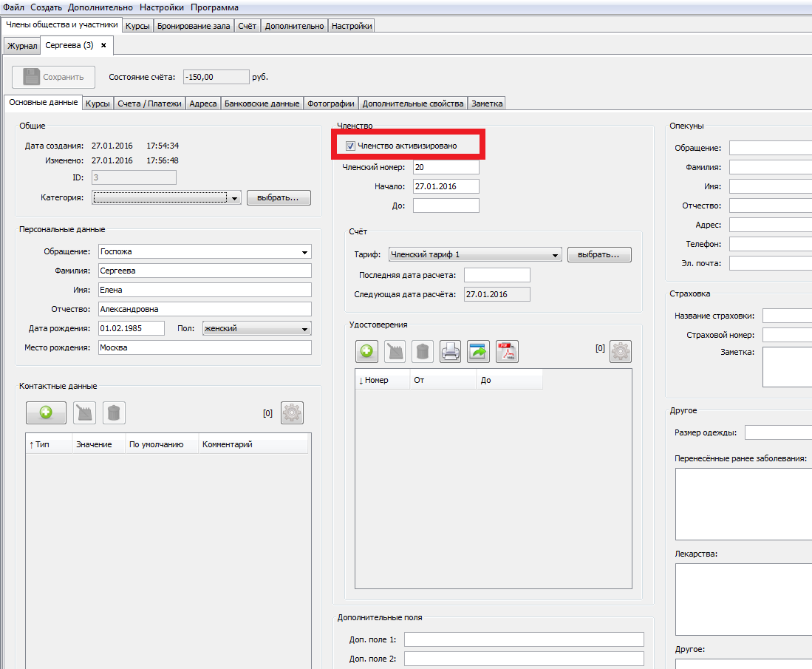Open the Банковские данные tab
The height and width of the screenshot is (669, 812).
262,103
